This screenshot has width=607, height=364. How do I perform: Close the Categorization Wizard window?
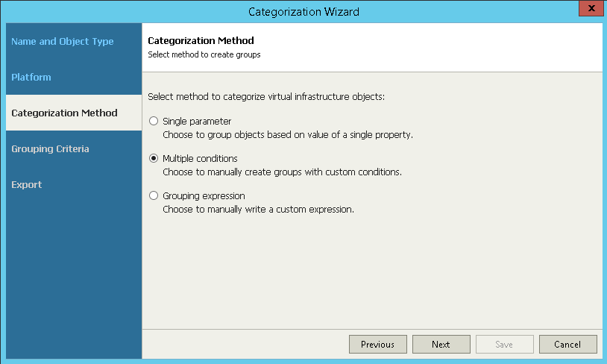(589, 9)
